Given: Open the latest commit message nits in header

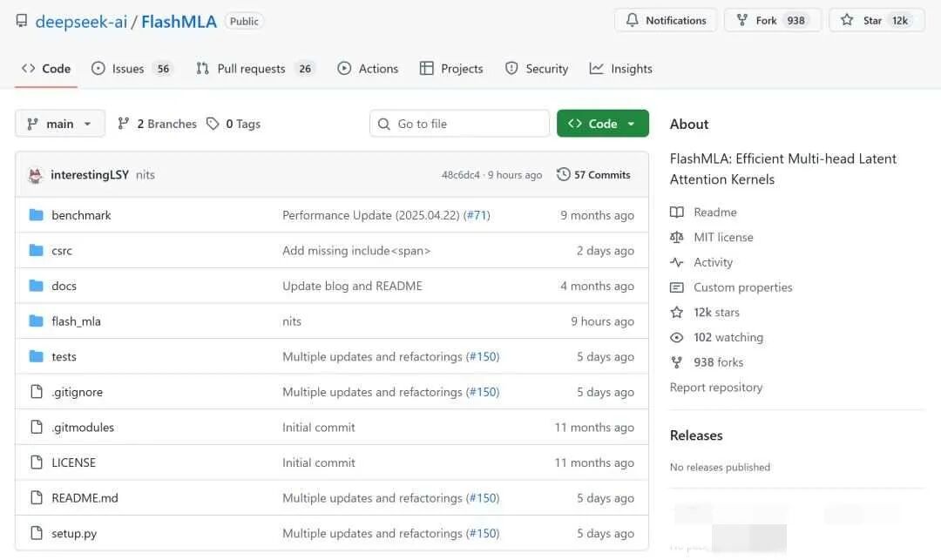Looking at the screenshot, I should point(146,175).
